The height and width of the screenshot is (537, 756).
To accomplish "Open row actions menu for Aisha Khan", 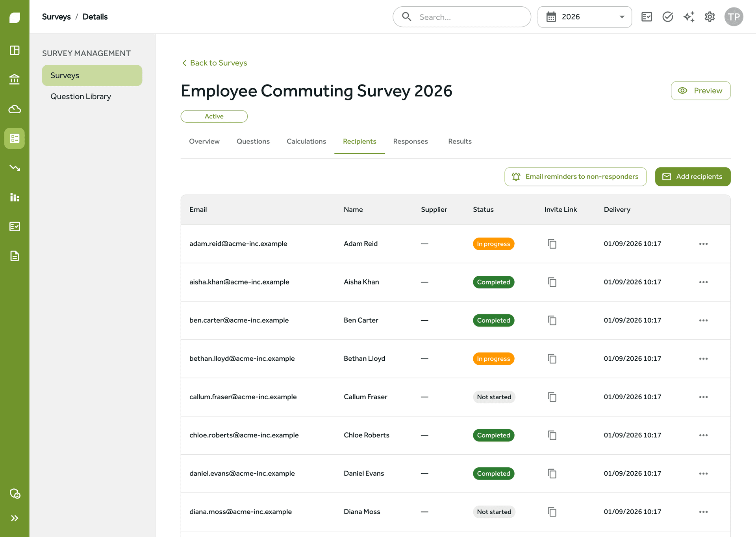I will (x=703, y=282).
